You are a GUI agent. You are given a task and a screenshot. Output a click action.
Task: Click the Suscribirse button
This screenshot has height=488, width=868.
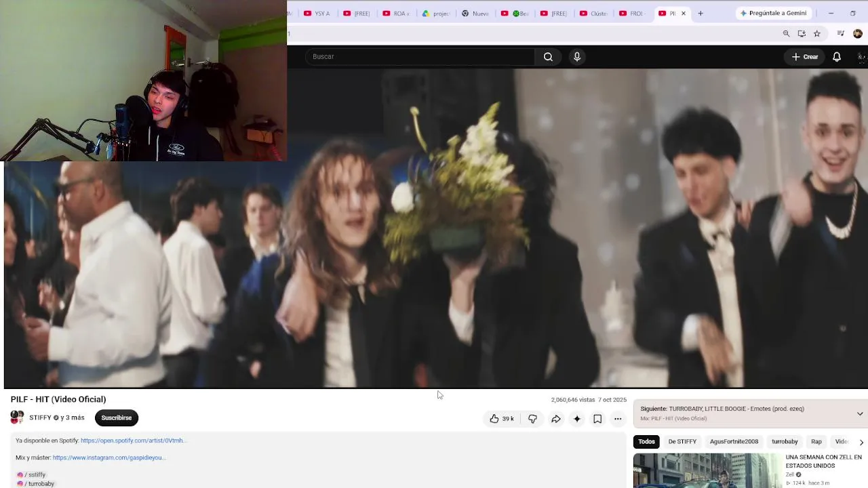[x=117, y=418]
